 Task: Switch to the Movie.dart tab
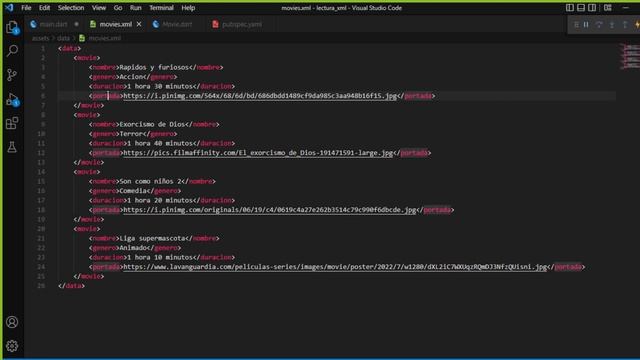pos(177,24)
